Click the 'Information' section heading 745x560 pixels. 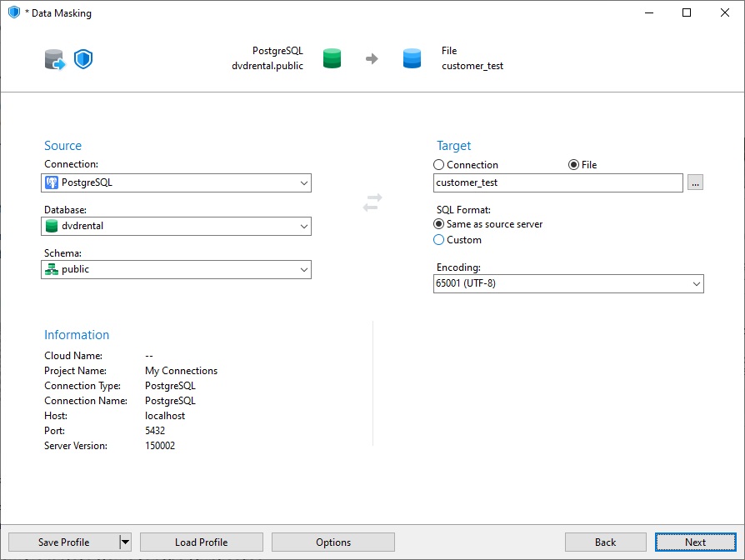pos(77,335)
